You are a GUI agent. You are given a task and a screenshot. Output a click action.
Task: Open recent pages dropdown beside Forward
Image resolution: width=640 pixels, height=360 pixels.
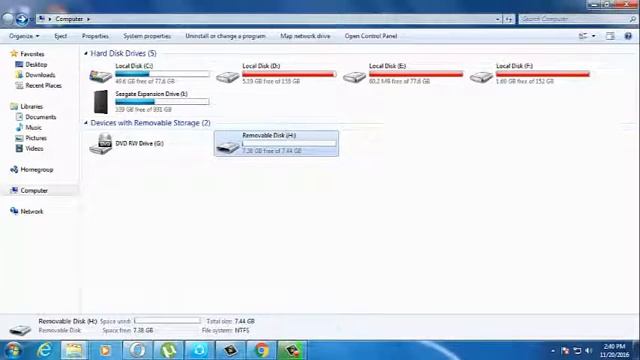31,19
